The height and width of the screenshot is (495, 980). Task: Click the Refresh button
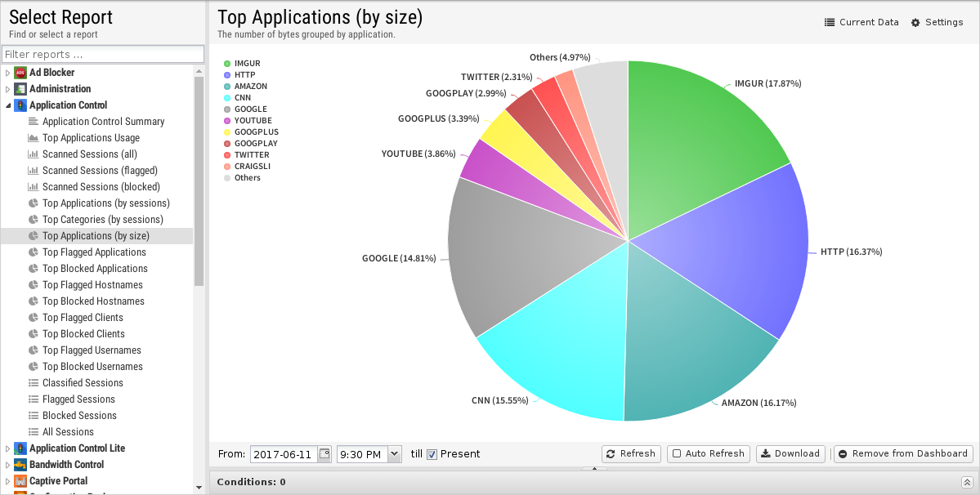631,454
